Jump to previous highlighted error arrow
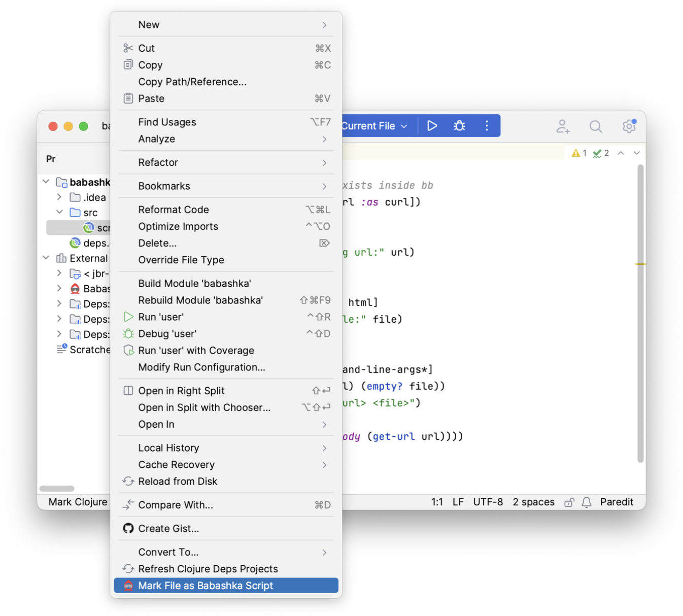683x616 pixels. coord(621,153)
